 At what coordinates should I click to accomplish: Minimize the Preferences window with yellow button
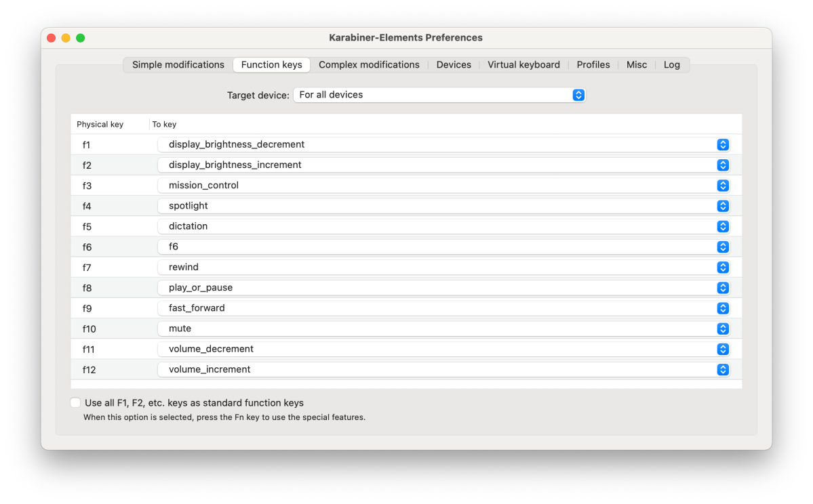pos(66,38)
